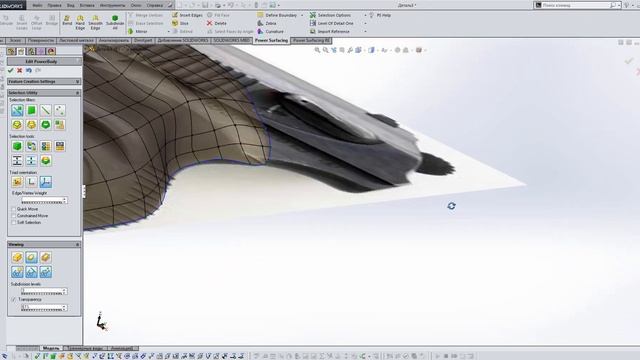Adjust the Edge/Vertex Weight slider
This screenshot has height=360, width=640.
click(42, 202)
